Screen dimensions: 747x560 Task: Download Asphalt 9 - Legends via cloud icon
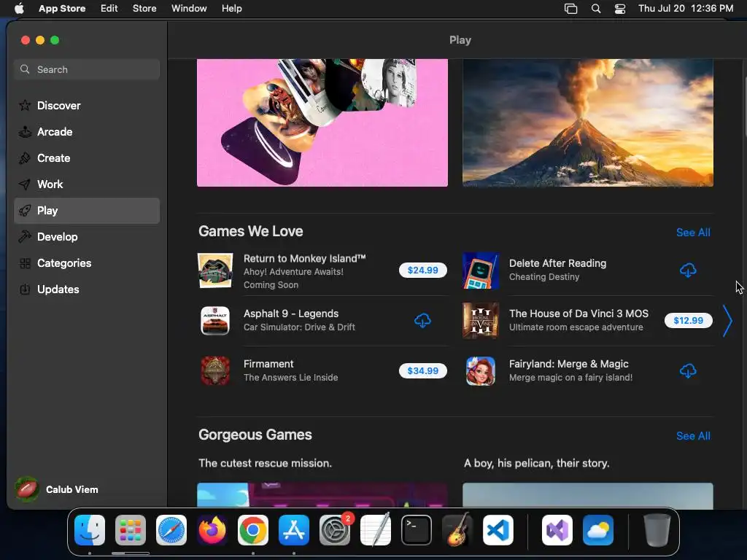[422, 321]
